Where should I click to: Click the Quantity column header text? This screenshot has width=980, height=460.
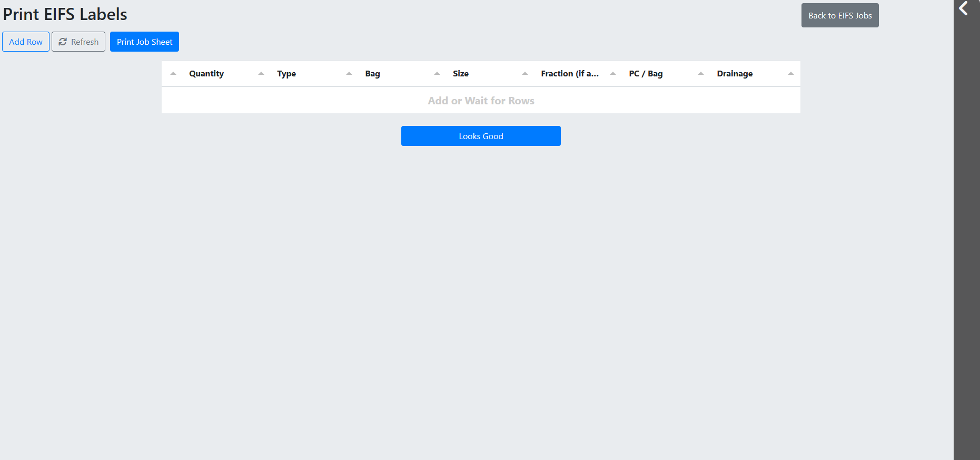point(206,74)
